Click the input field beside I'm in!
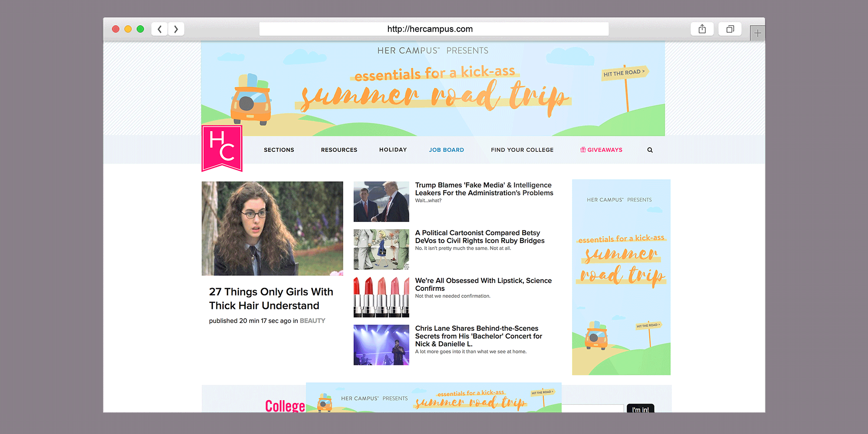868x434 pixels. 593,408
